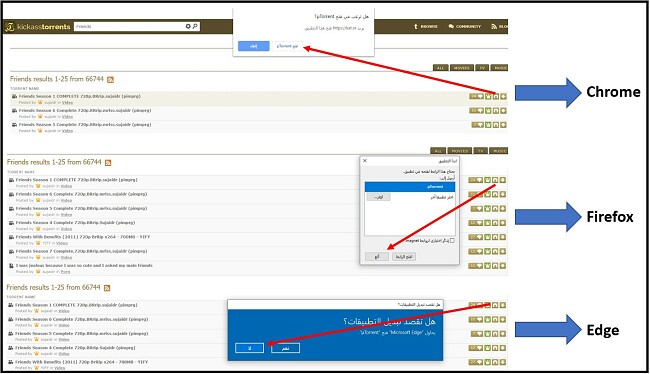Open Friends Season 1 COMPLETE link, Edge panel
The width and height of the screenshot is (650, 374).
coord(76,305)
